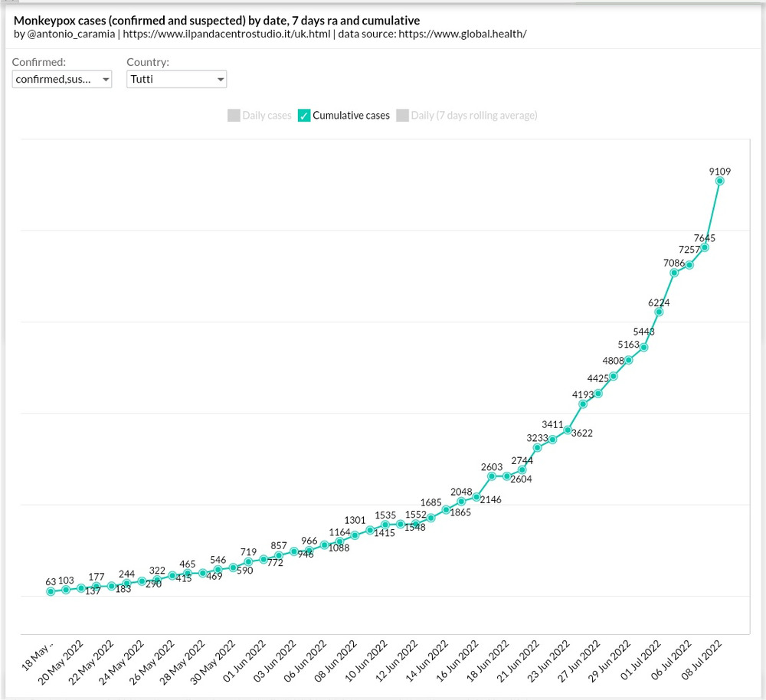The width and height of the screenshot is (766, 700).
Task: Click the data point labeled 1301
Action: click(355, 535)
